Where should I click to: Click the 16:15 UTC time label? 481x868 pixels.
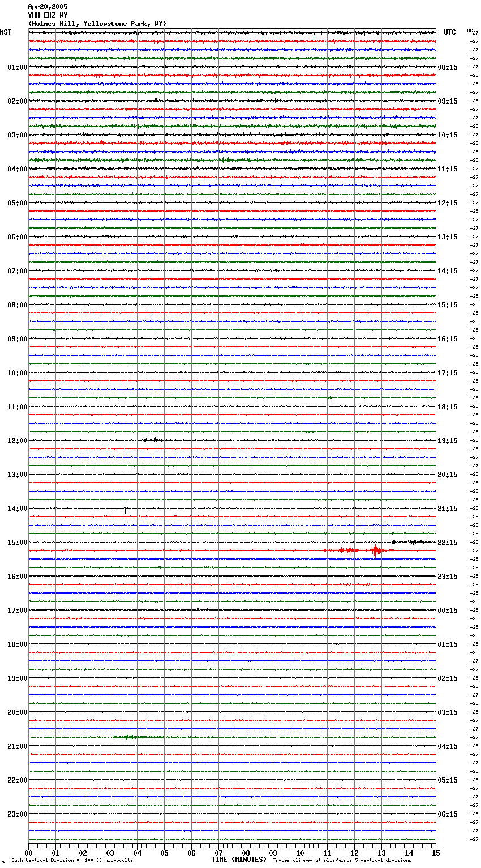click(x=448, y=339)
